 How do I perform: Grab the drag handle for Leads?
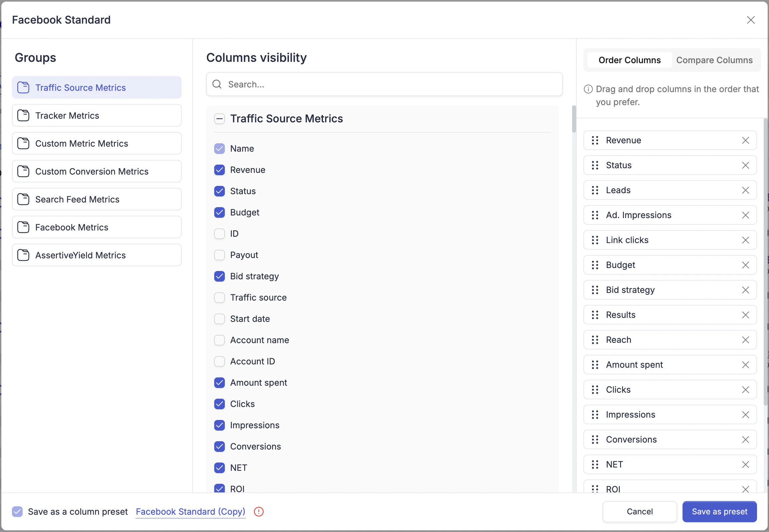[595, 190]
